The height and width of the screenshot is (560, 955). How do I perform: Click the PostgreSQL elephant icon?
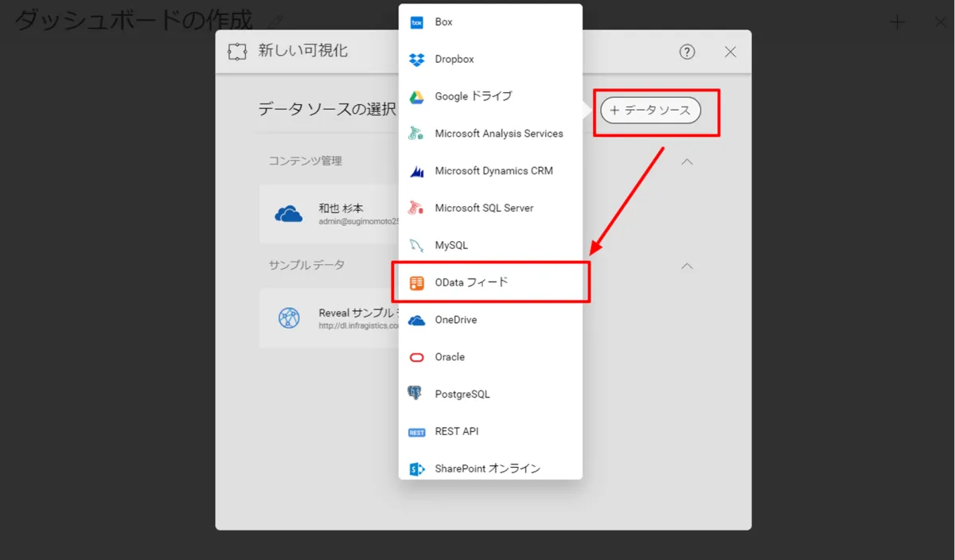tap(415, 394)
